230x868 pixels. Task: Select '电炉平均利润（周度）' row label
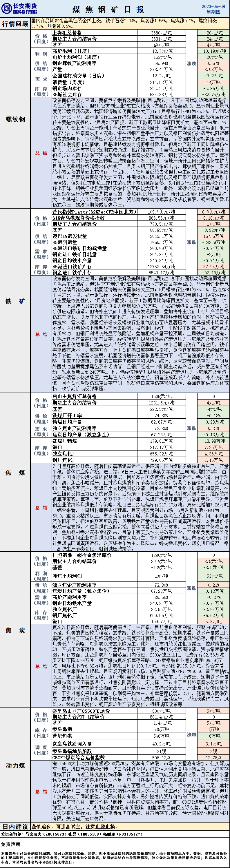point(76,57)
